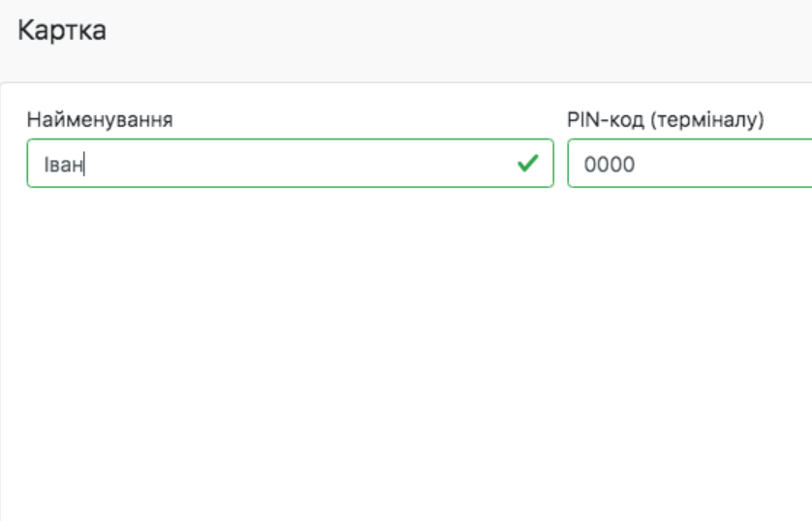Place cursor after the last zero in PIN
Viewport: 812px width, 521px height.
coord(636,165)
